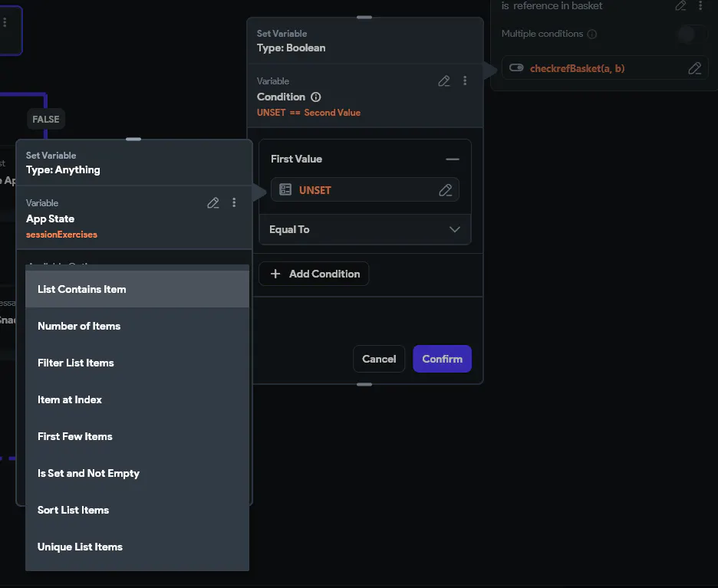This screenshot has height=588, width=718.
Task: Pick Sort List Items option
Action: 137,511
